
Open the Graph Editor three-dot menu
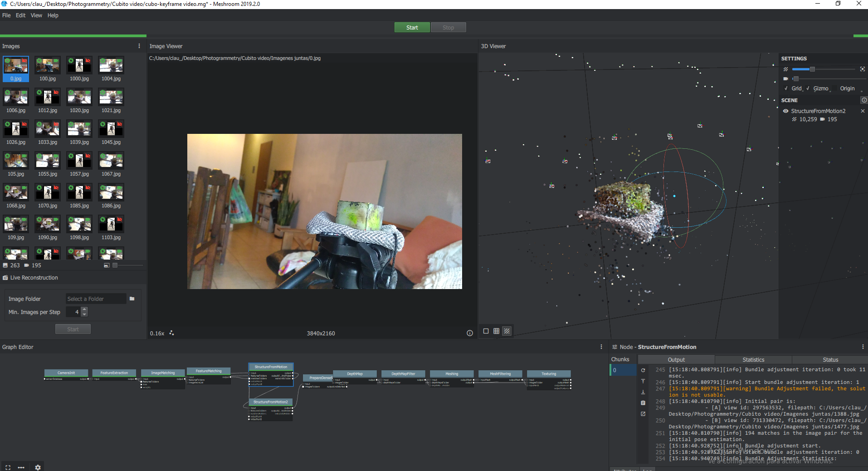coord(601,347)
